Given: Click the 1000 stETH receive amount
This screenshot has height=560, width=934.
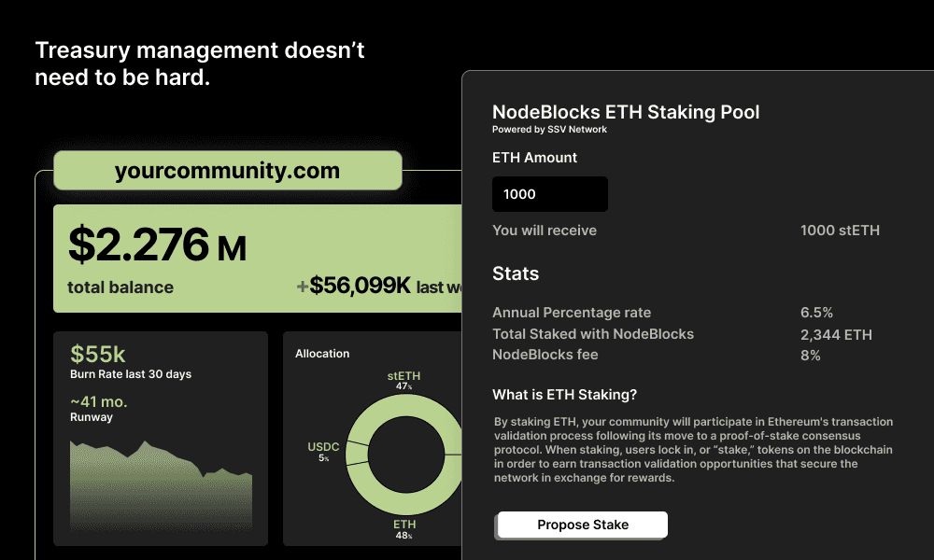Looking at the screenshot, I should [840, 231].
